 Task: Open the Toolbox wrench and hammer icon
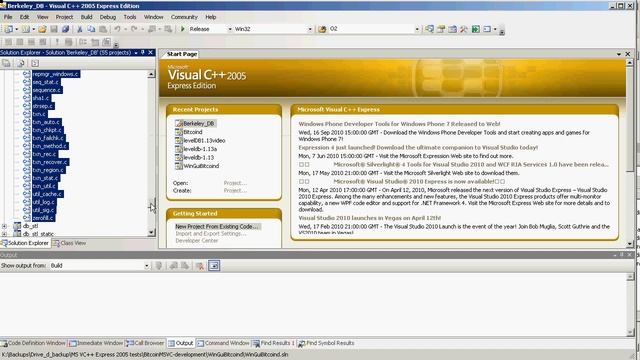464,29
